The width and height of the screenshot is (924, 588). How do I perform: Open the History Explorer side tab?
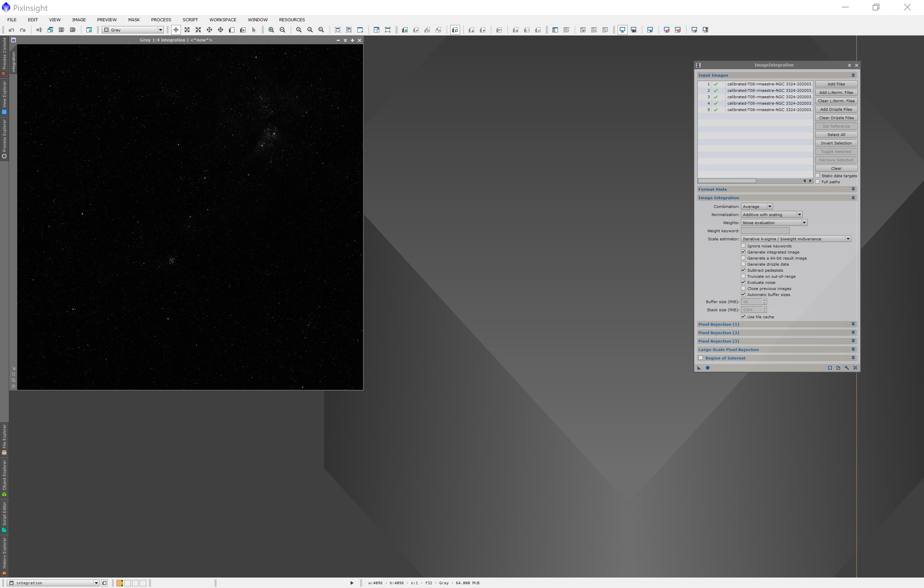(x=4, y=556)
